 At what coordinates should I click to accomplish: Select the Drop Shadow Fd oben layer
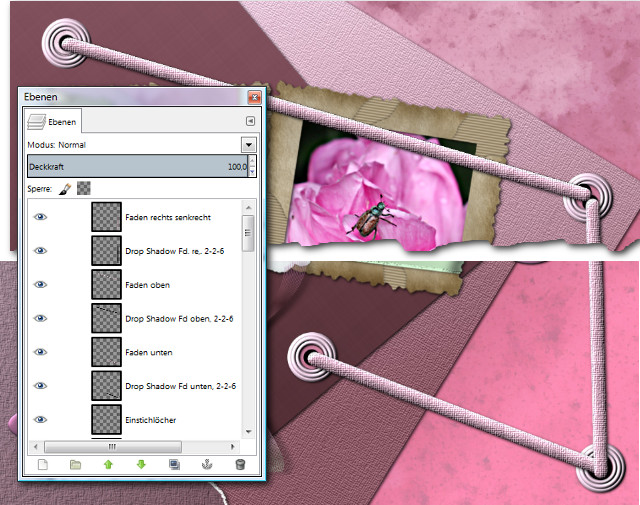tap(179, 318)
